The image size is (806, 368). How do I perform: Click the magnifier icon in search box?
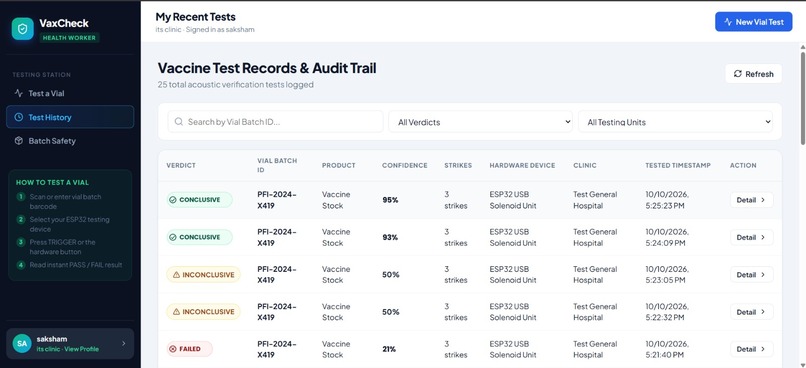(178, 122)
